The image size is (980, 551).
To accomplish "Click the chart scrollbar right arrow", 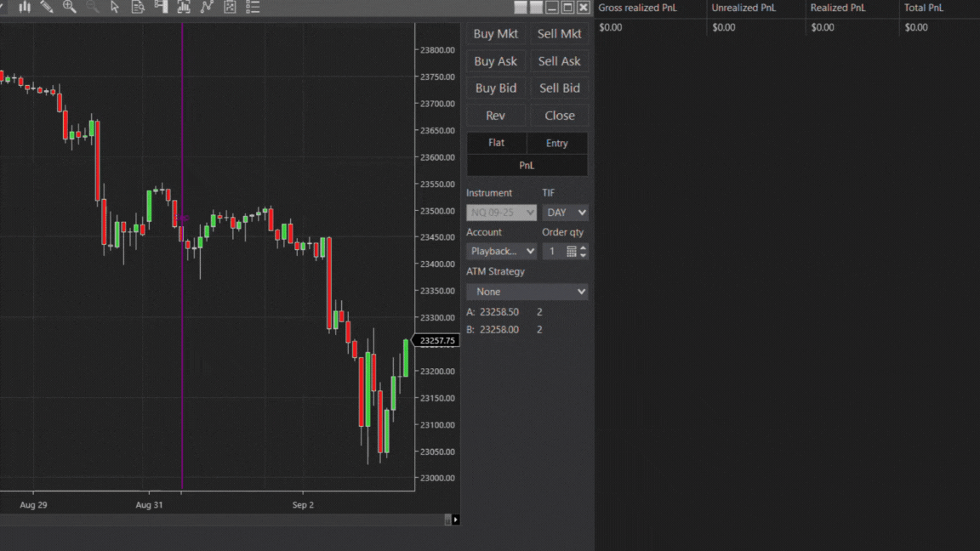I will 456,520.
